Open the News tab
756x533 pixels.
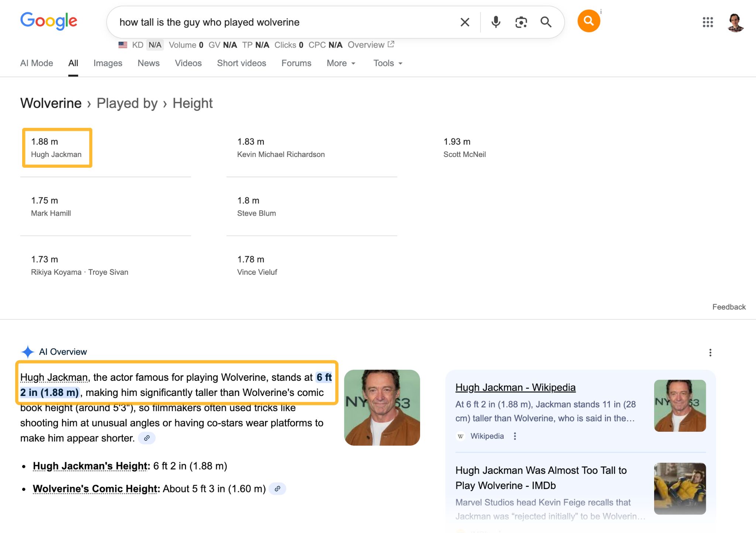pos(148,63)
